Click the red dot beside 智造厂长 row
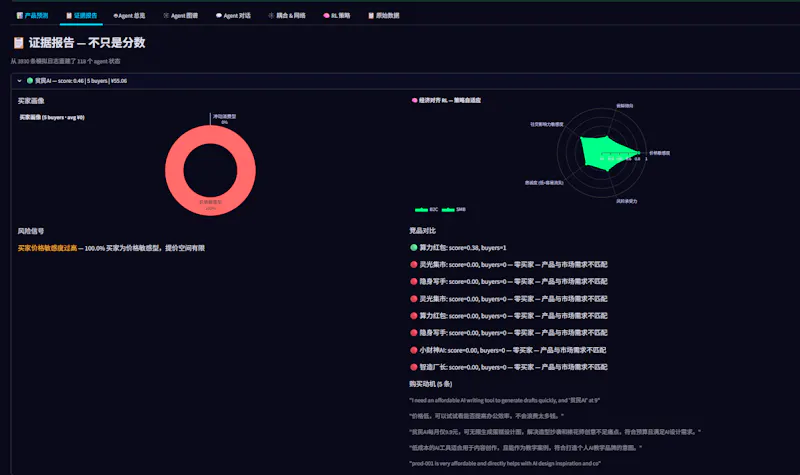 coord(414,367)
